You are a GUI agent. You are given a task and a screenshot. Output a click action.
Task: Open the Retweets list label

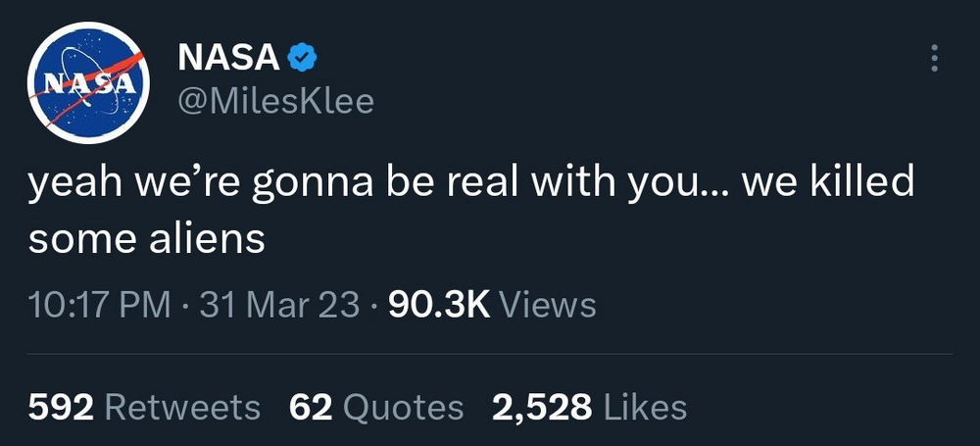click(x=182, y=407)
